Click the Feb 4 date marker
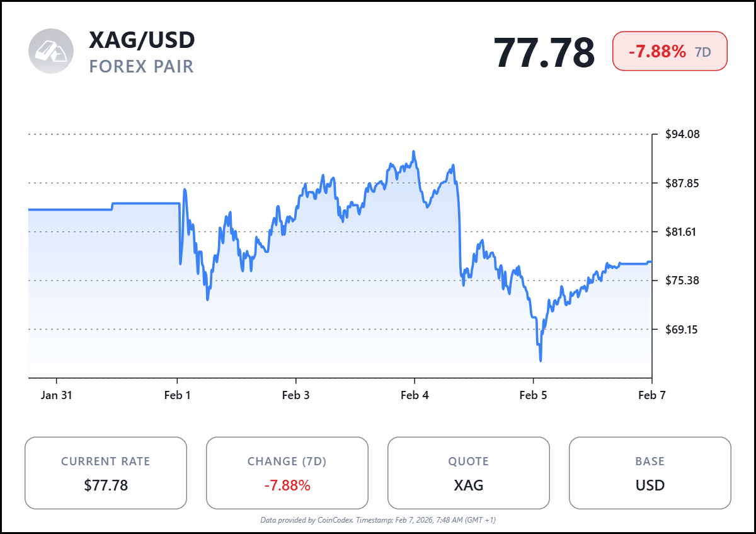 click(x=415, y=395)
